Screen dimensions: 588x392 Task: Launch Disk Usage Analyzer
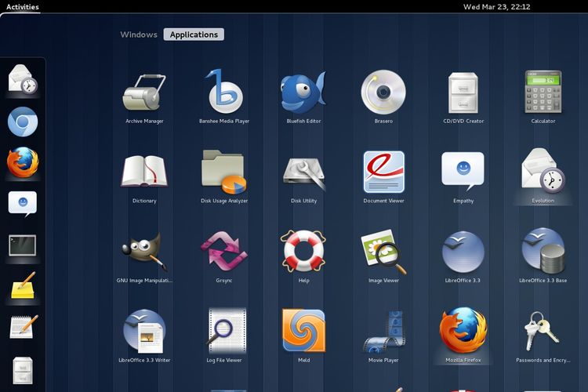(x=224, y=172)
